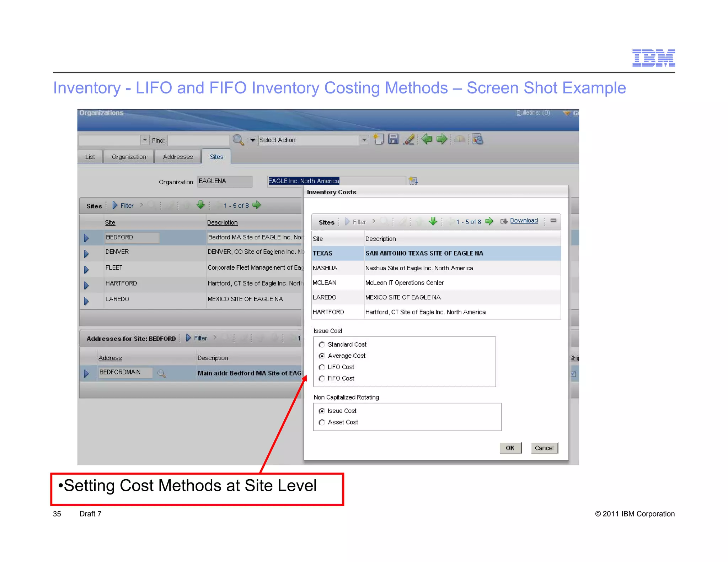Switch to the Addresses tab

[178, 157]
